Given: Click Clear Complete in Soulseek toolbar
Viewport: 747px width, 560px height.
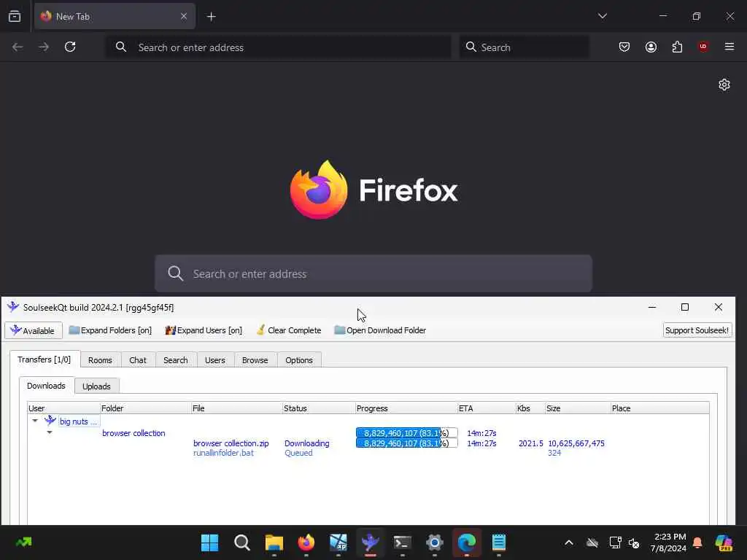Looking at the screenshot, I should click(x=289, y=330).
